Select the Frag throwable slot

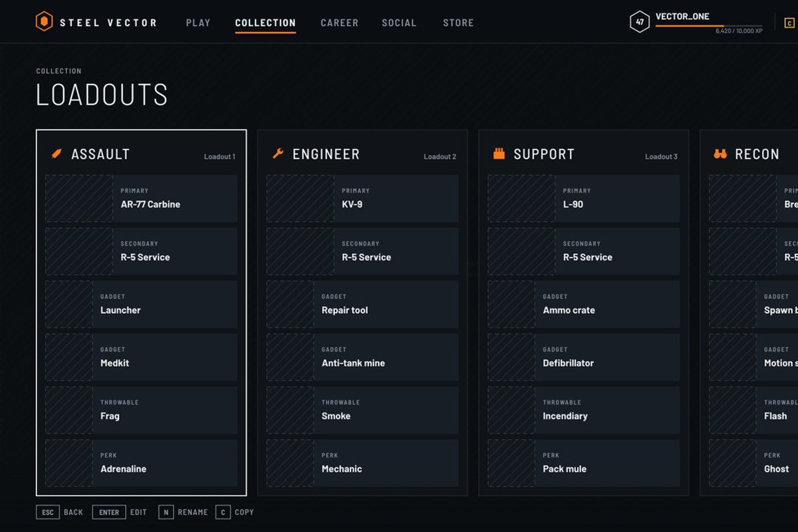pos(141,410)
